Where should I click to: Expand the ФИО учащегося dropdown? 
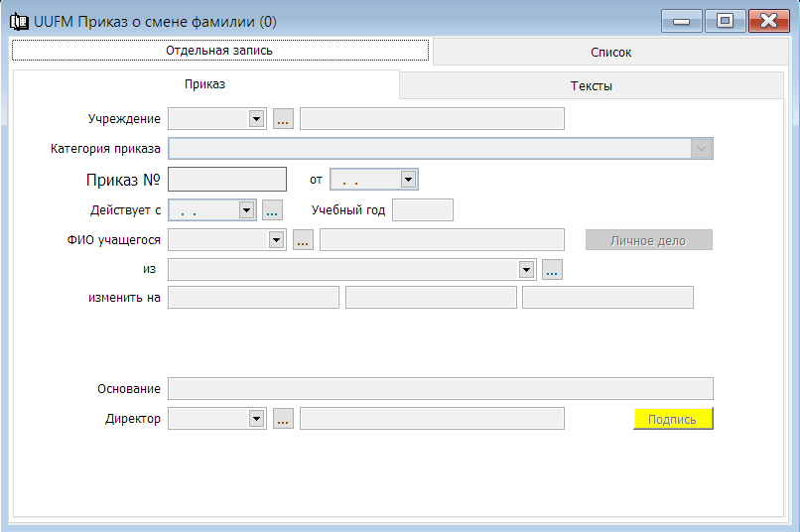pyautogui.click(x=276, y=240)
